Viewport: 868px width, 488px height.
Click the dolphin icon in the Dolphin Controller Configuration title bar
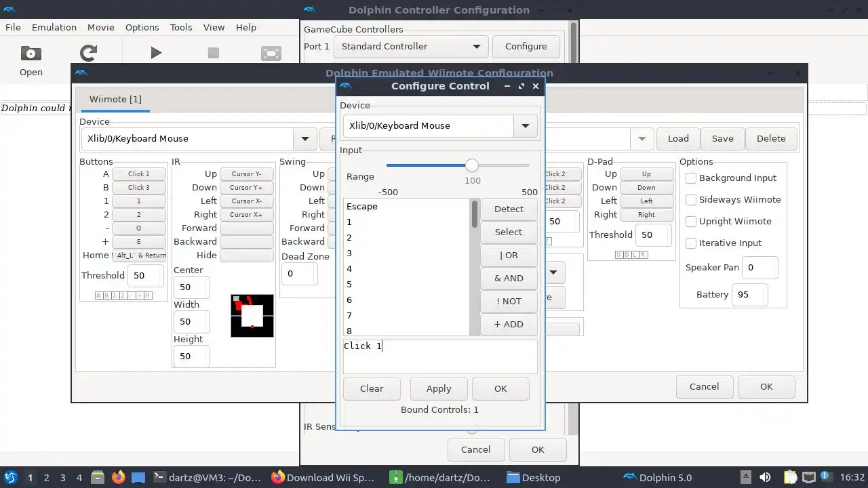click(x=309, y=9)
